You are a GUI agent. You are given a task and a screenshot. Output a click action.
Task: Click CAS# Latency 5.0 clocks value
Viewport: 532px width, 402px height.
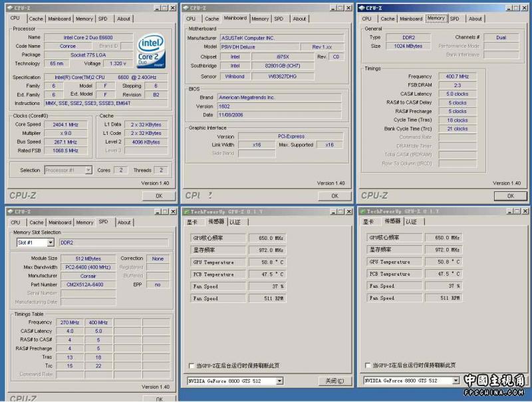pyautogui.click(x=458, y=94)
